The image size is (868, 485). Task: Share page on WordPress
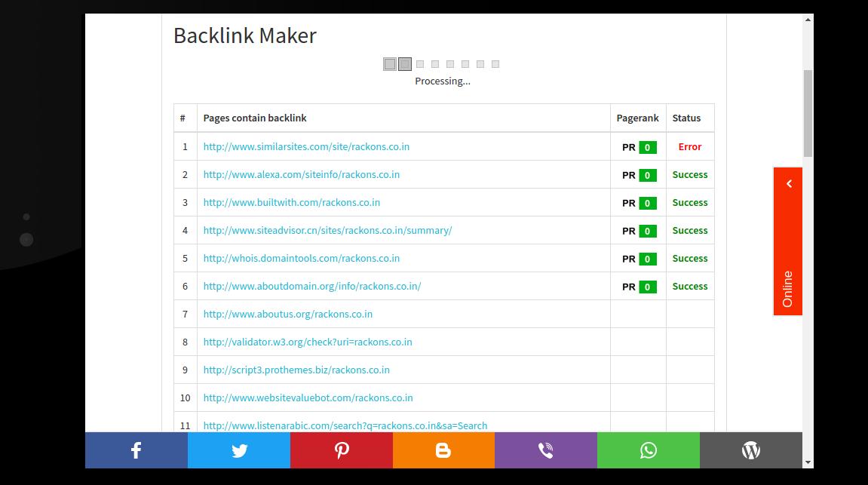tap(750, 450)
